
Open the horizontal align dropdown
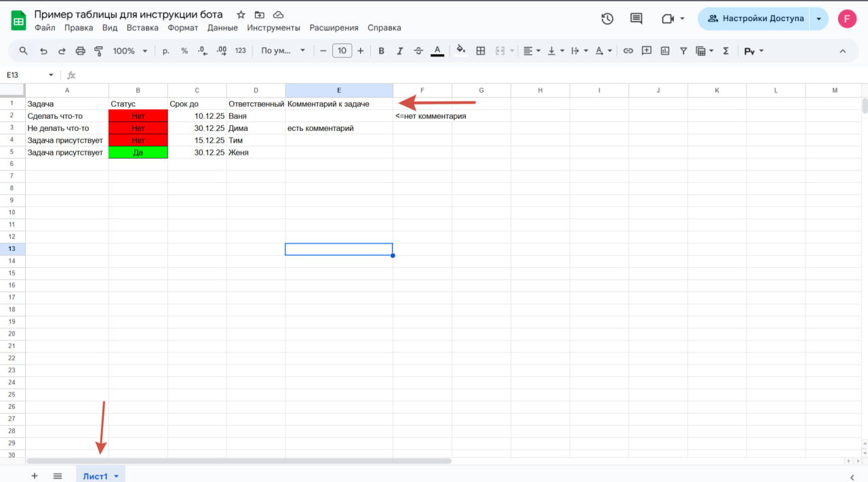coord(532,51)
